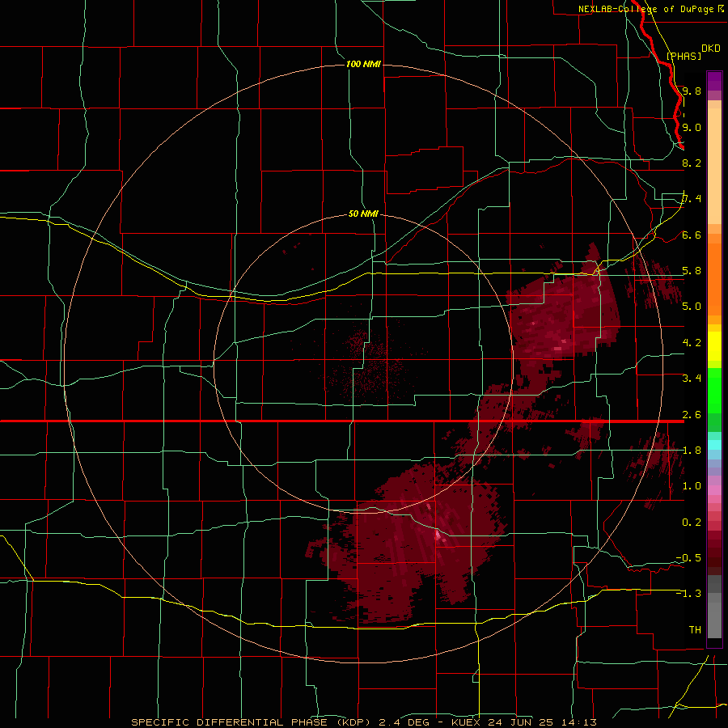Click the TH threshold label
This screenshot has height=728, width=728.
pos(695,630)
